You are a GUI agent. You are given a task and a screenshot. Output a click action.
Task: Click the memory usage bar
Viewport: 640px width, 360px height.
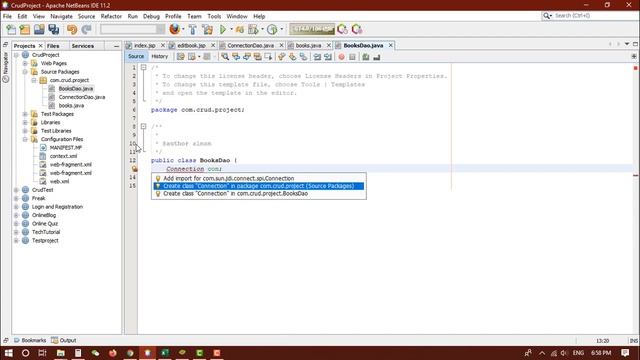(312, 29)
